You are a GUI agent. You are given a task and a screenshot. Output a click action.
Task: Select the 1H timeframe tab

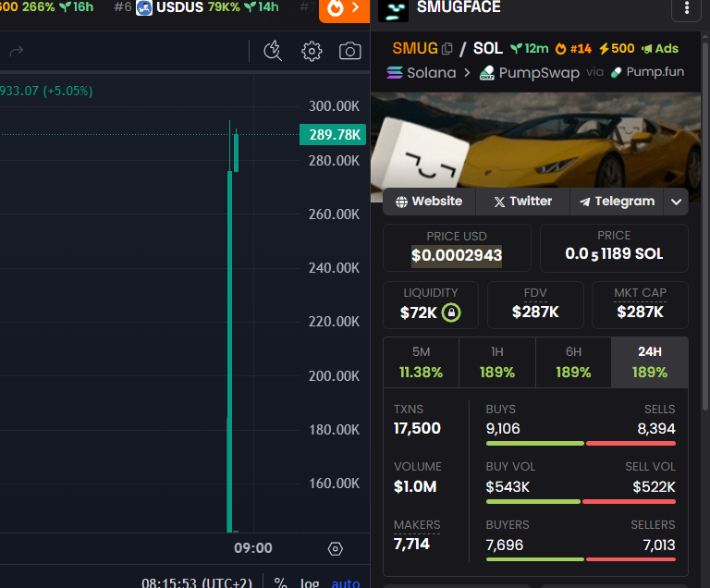pyautogui.click(x=497, y=362)
